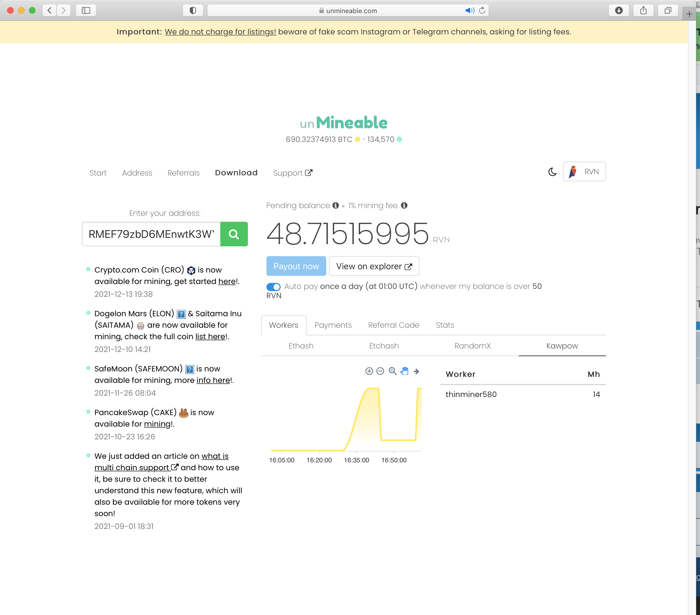Image resolution: width=700 pixels, height=615 pixels.
Task: Mute the tab audio speaker icon
Action: click(x=470, y=10)
